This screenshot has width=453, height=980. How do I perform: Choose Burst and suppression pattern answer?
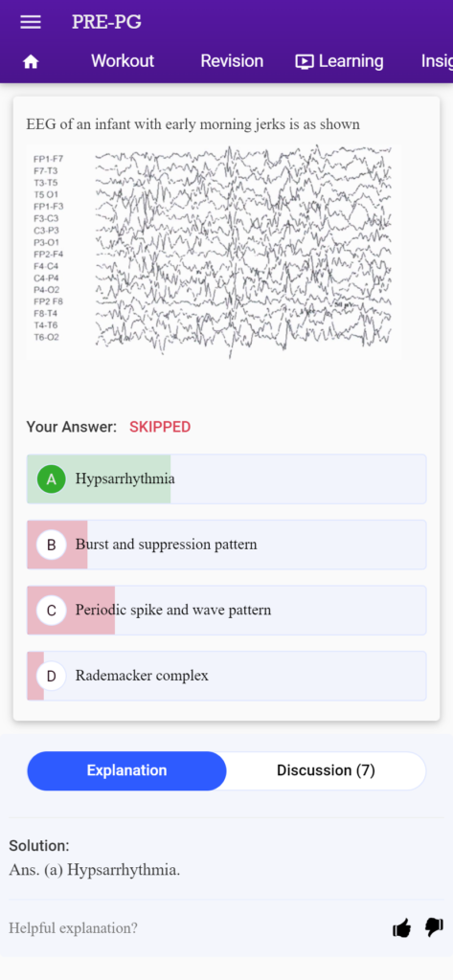pyautogui.click(x=226, y=545)
